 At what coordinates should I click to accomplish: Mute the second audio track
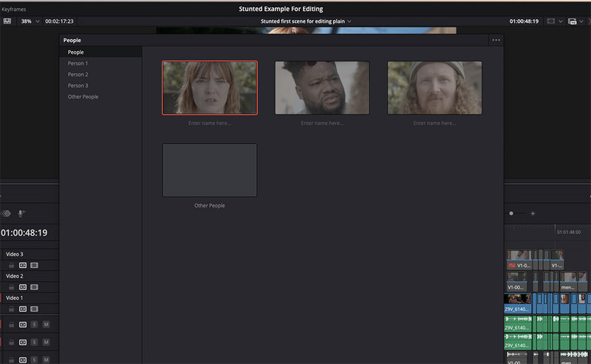tap(46, 342)
